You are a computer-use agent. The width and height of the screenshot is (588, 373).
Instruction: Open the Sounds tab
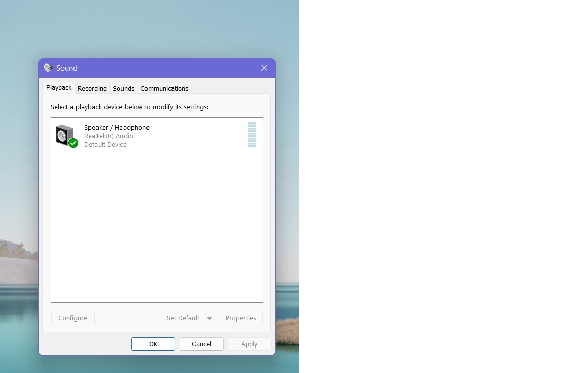pos(123,88)
